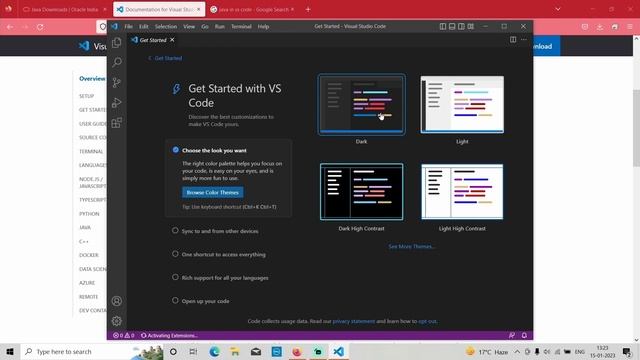Open Mail app from taskbar
The width and height of the screenshot is (640, 360).
[x=256, y=351]
